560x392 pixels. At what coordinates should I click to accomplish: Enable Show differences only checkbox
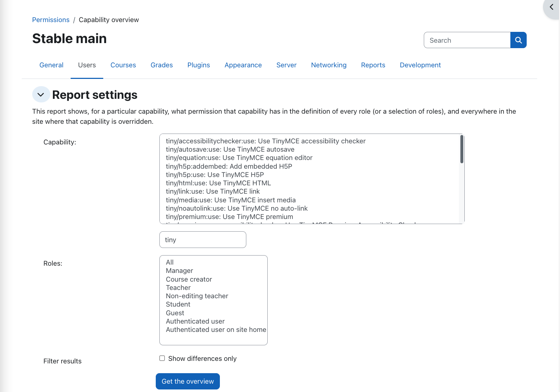click(x=162, y=358)
